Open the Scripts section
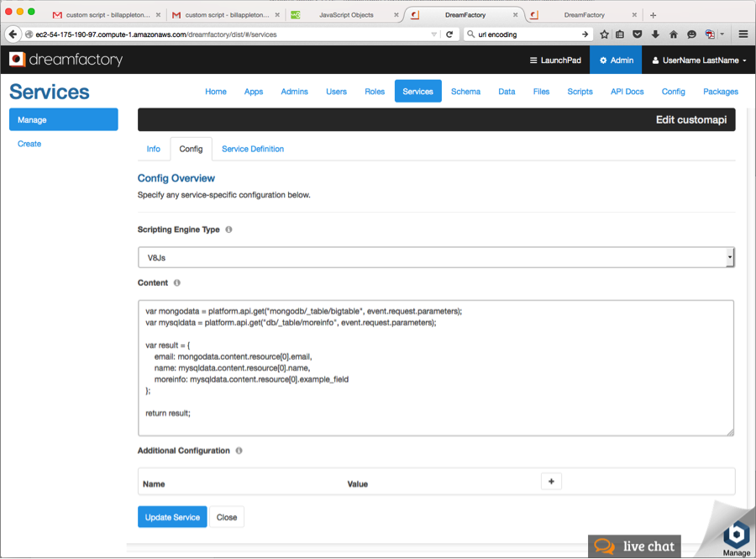The height and width of the screenshot is (559, 756). tap(580, 92)
